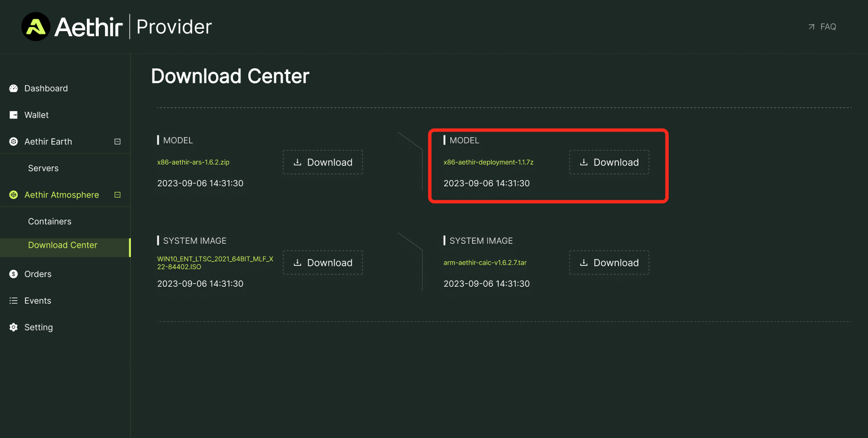868x438 pixels.
Task: Click the Events list icon
Action: click(x=14, y=301)
